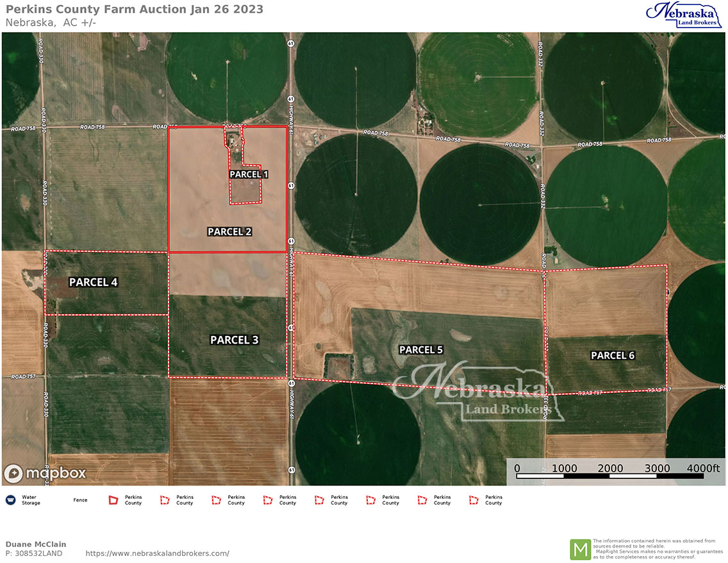This screenshot has width=728, height=563.
Task: Click the Nebraska Land Brokers header logo
Action: point(683,15)
